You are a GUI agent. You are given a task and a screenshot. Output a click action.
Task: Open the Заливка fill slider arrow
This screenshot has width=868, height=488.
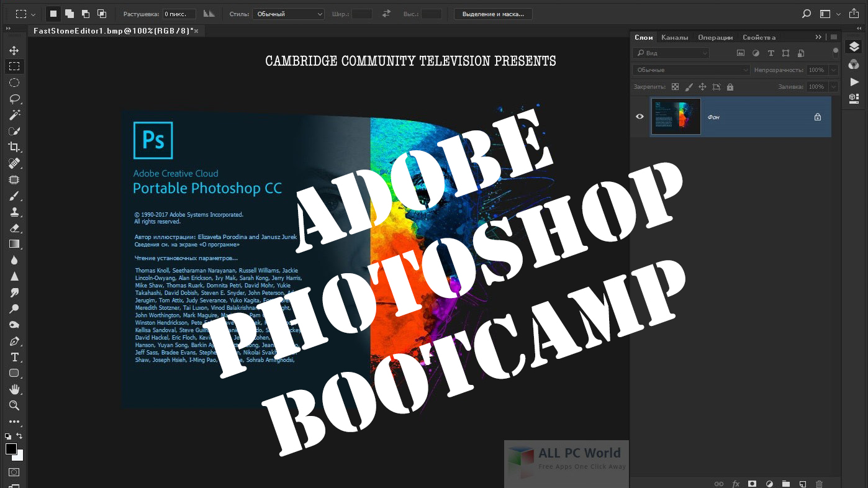[833, 87]
